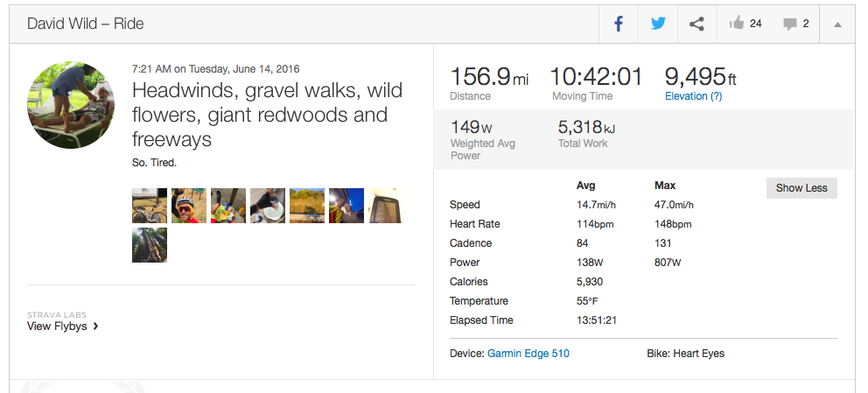Open the bike-by-sign photo thumbnail
The width and height of the screenshot is (868, 393).
(150, 206)
